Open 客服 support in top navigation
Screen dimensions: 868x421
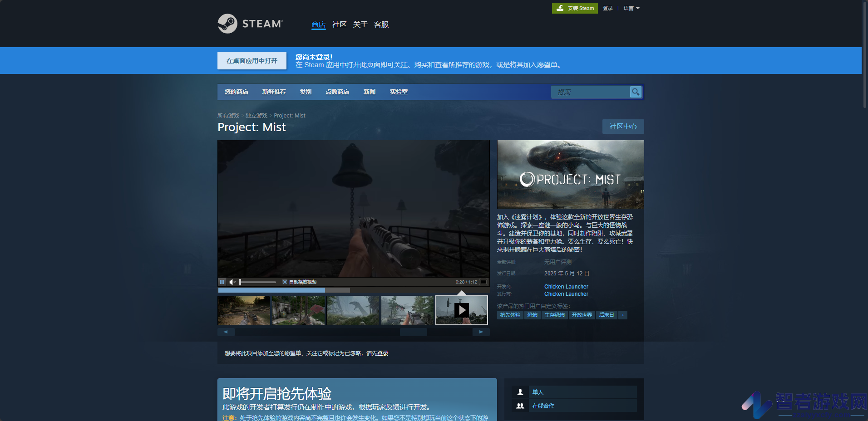(x=381, y=24)
